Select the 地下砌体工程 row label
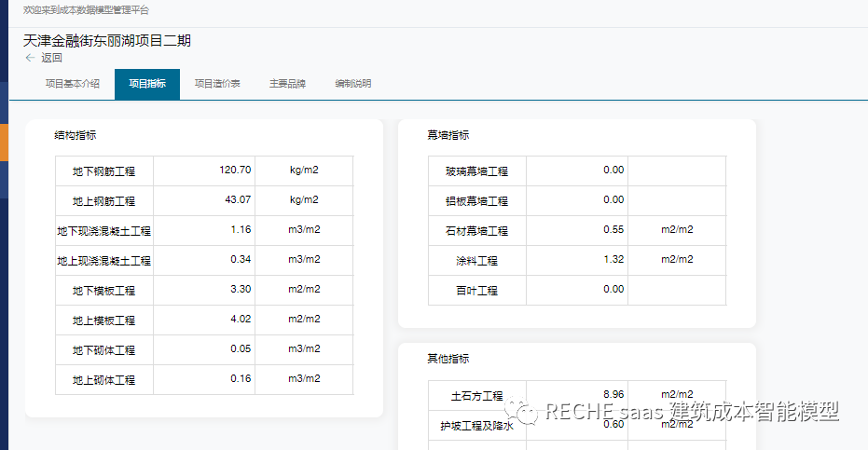The height and width of the screenshot is (450, 868). (x=104, y=350)
